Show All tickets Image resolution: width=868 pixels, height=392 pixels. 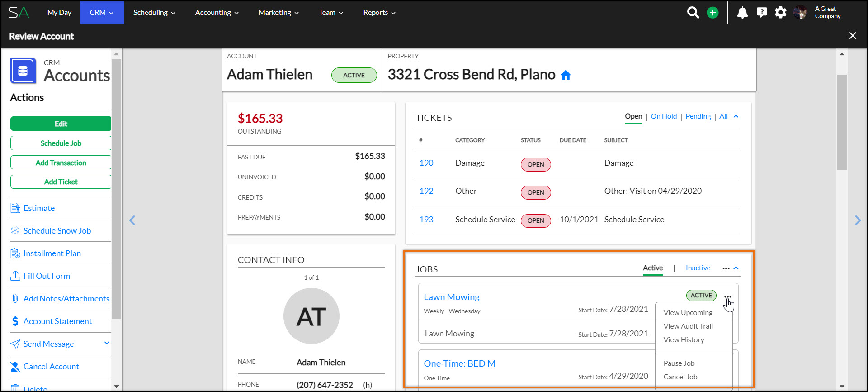(x=723, y=116)
